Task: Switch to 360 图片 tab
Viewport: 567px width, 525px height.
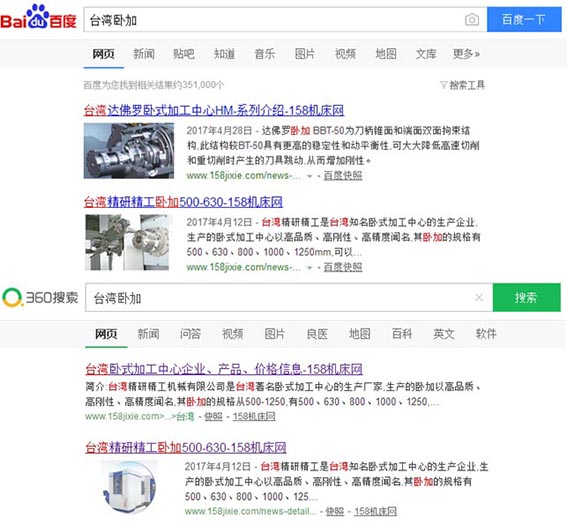Action: pyautogui.click(x=274, y=334)
